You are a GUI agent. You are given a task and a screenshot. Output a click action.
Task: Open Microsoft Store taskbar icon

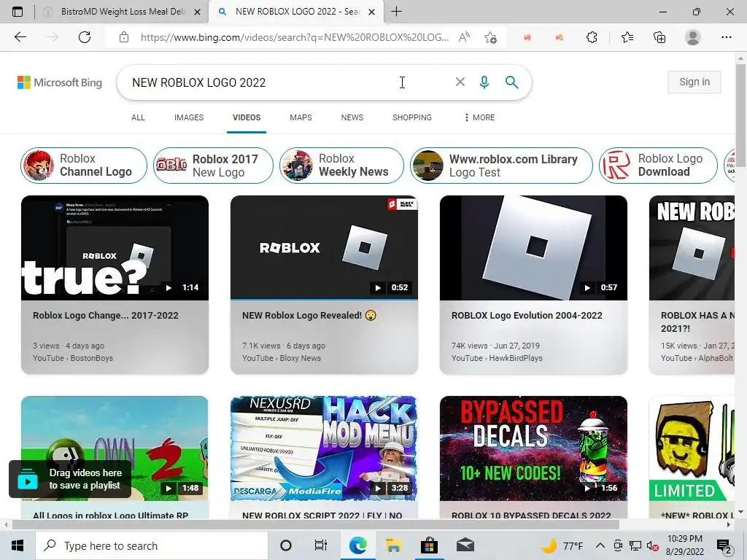429,545
